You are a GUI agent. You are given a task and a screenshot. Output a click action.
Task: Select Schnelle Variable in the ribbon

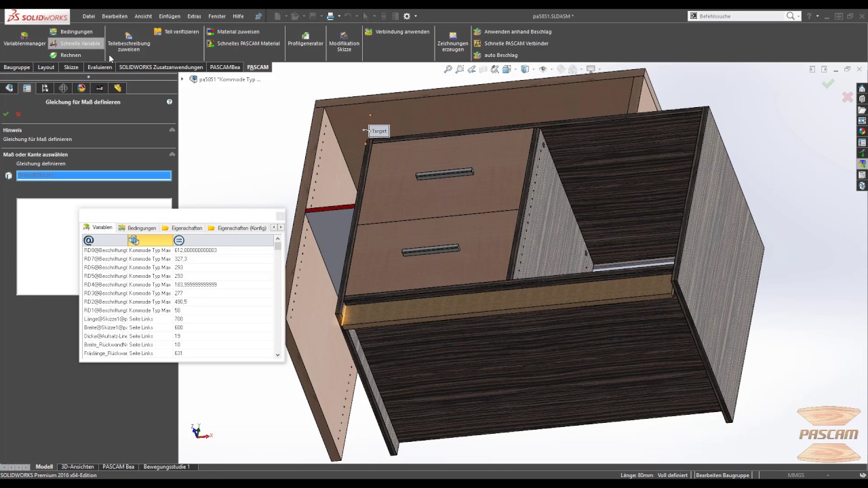pos(75,43)
